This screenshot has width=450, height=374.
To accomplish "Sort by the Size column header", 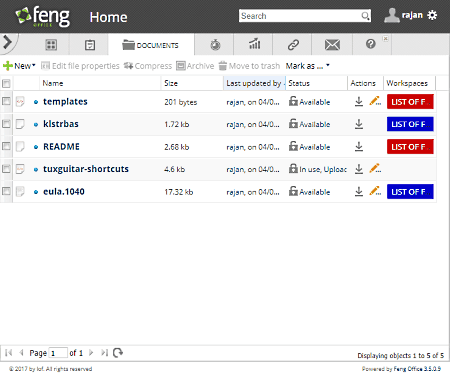I will click(192, 83).
